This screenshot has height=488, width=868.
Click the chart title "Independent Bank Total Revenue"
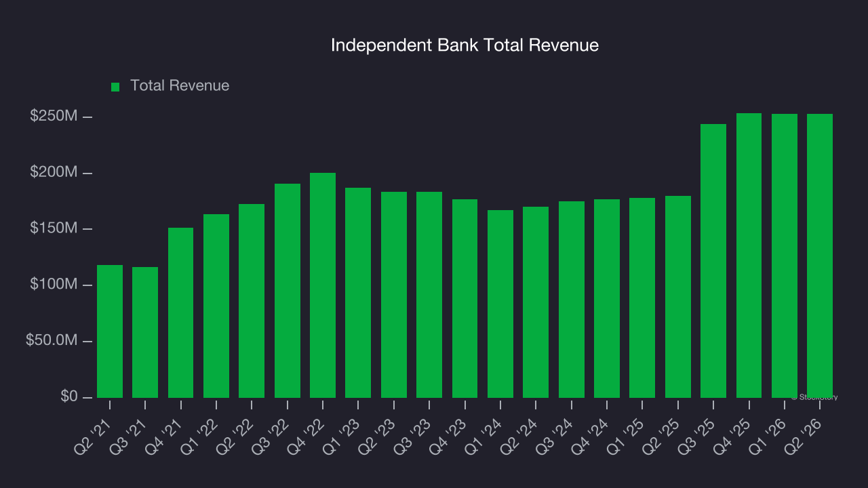tap(465, 45)
